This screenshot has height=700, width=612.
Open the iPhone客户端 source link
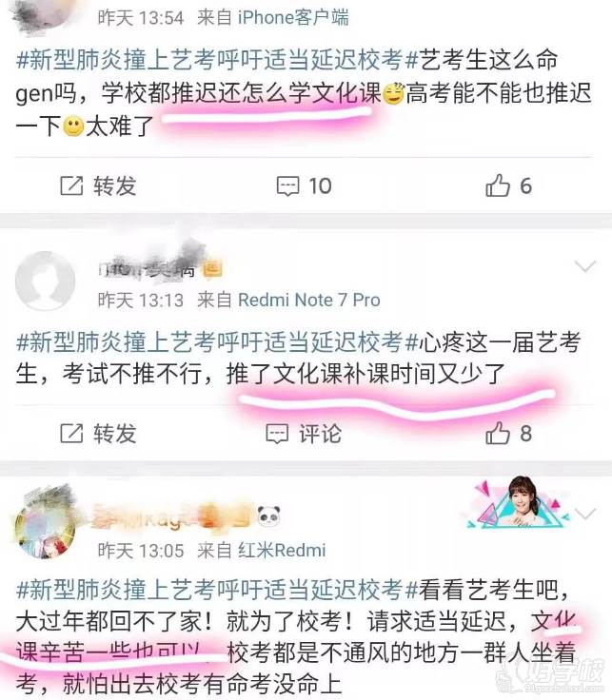tap(293, 18)
